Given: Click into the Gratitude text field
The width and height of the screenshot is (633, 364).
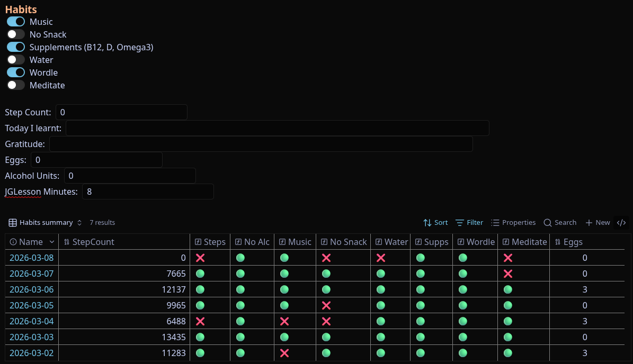Looking at the screenshot, I should pyautogui.click(x=261, y=144).
